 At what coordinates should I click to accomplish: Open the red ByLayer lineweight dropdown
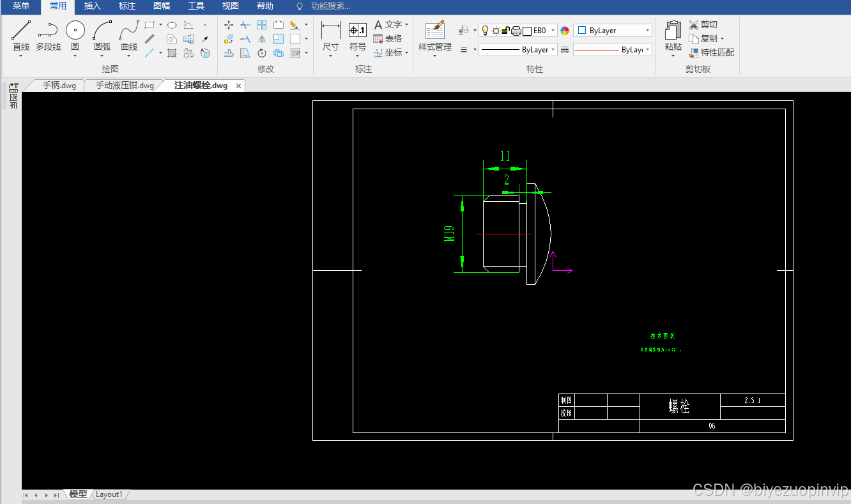click(647, 50)
